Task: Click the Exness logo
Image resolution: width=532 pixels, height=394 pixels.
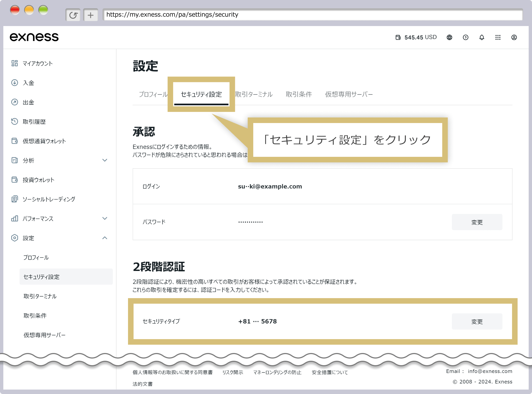Action: 34,37
